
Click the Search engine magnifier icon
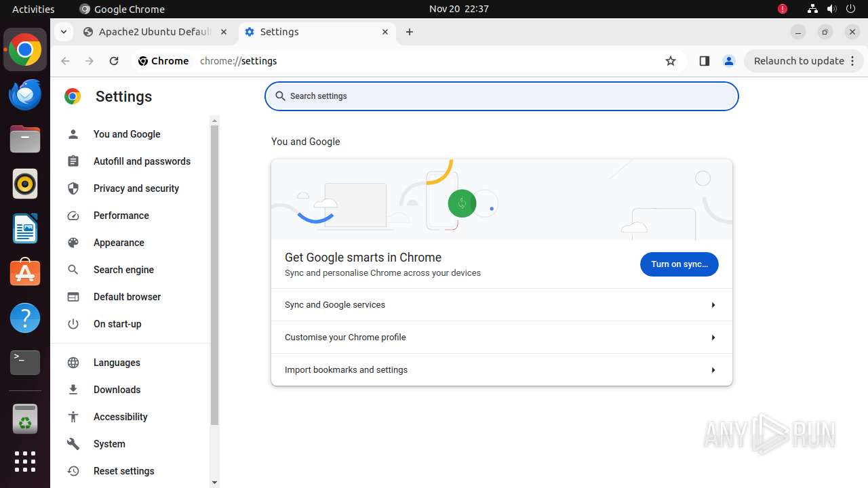pyautogui.click(x=73, y=270)
